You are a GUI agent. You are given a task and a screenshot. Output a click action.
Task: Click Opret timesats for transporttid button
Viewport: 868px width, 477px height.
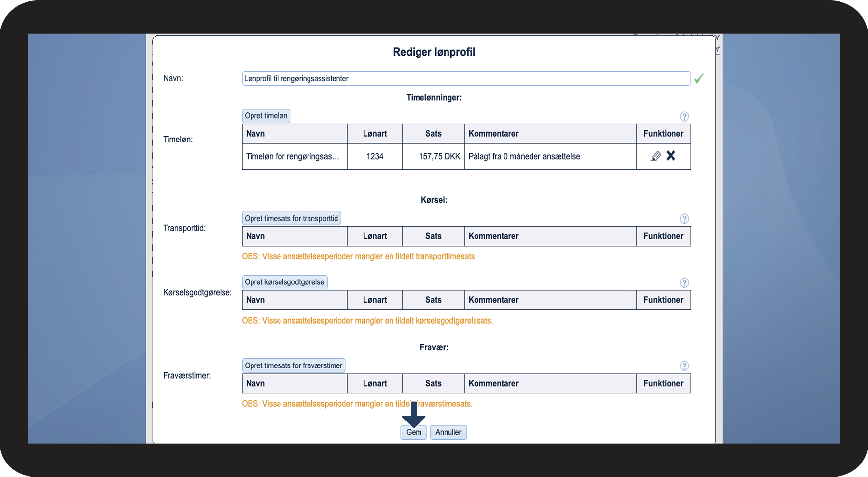[x=291, y=218]
